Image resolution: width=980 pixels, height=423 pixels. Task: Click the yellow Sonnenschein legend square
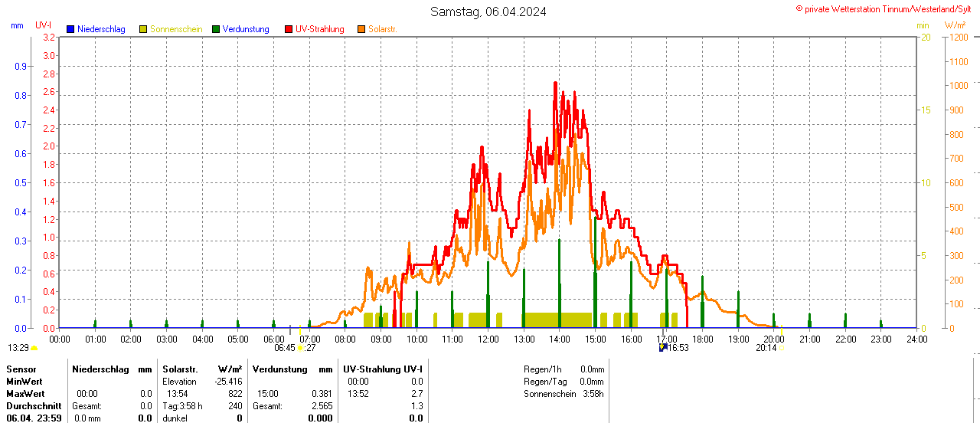(x=143, y=29)
